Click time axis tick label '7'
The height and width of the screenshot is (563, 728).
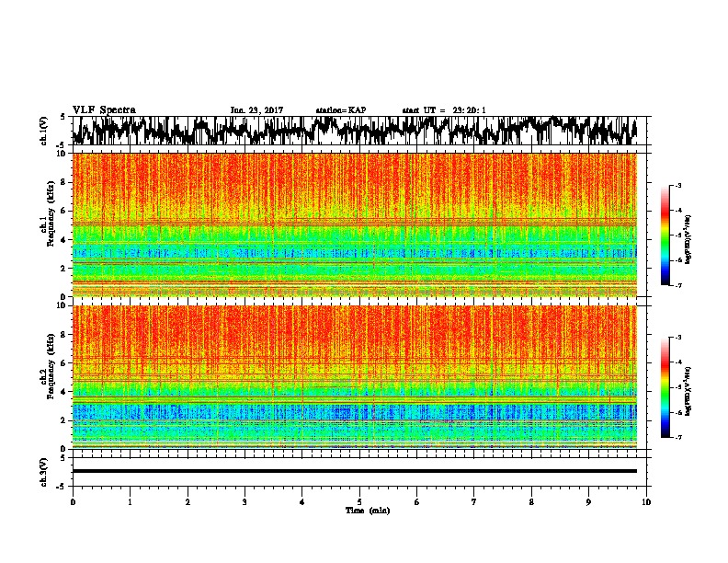[x=474, y=501]
